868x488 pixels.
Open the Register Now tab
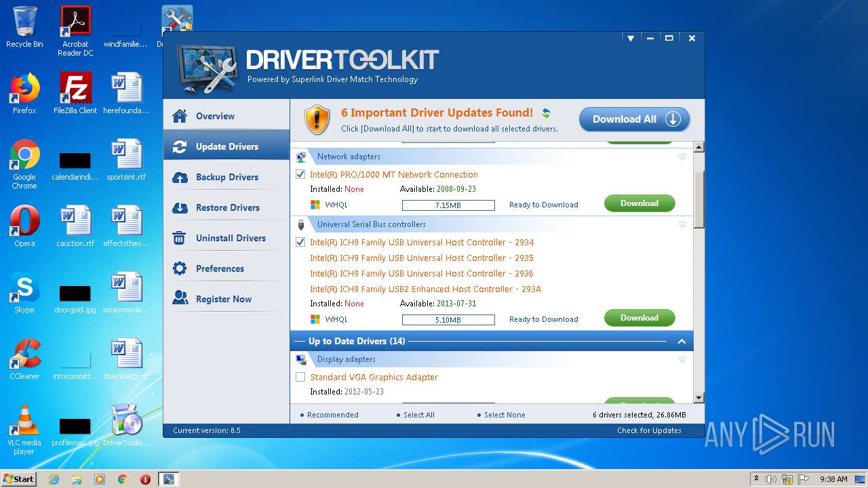coord(226,299)
